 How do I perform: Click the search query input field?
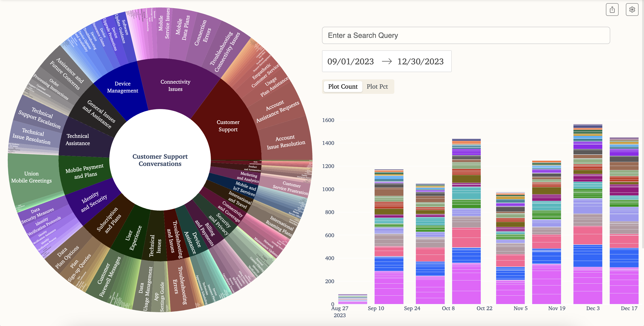[466, 35]
